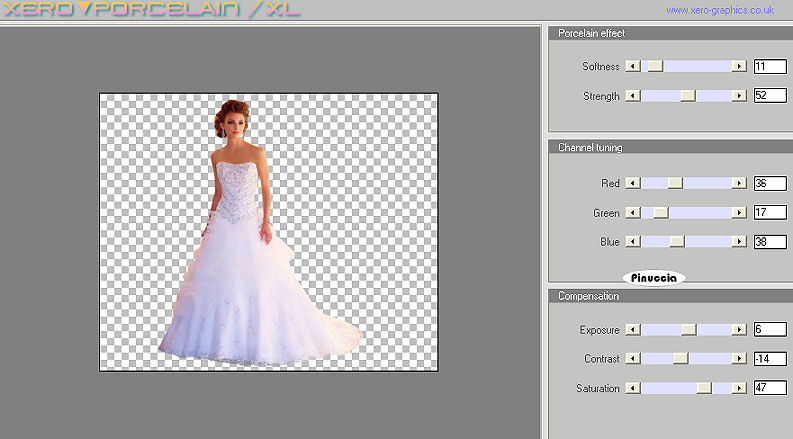The height and width of the screenshot is (439, 793).
Task: Click the Saturation slider handle
Action: coord(704,387)
